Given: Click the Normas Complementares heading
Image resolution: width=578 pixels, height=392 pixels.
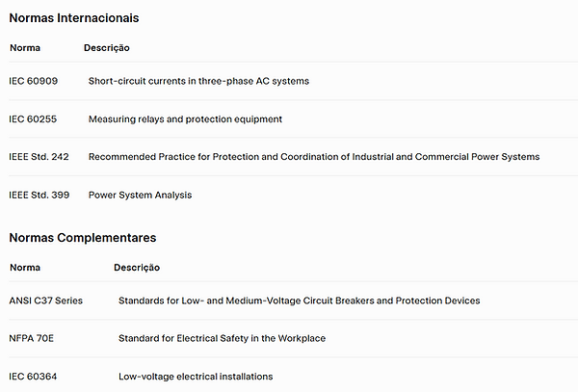Looking at the screenshot, I should pos(83,238).
